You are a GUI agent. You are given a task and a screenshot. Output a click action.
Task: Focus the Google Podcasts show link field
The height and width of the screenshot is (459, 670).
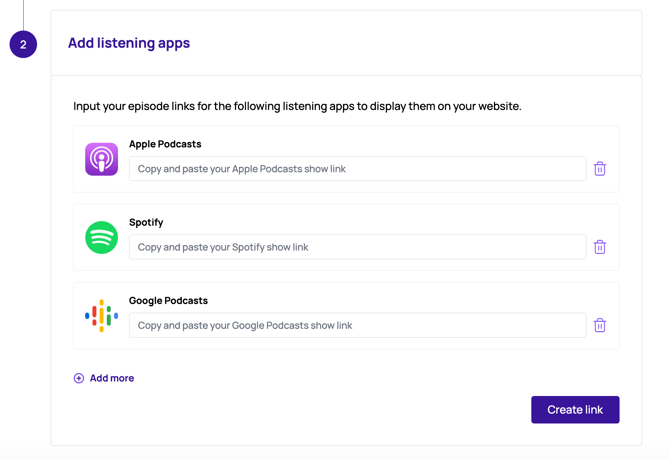coord(358,325)
